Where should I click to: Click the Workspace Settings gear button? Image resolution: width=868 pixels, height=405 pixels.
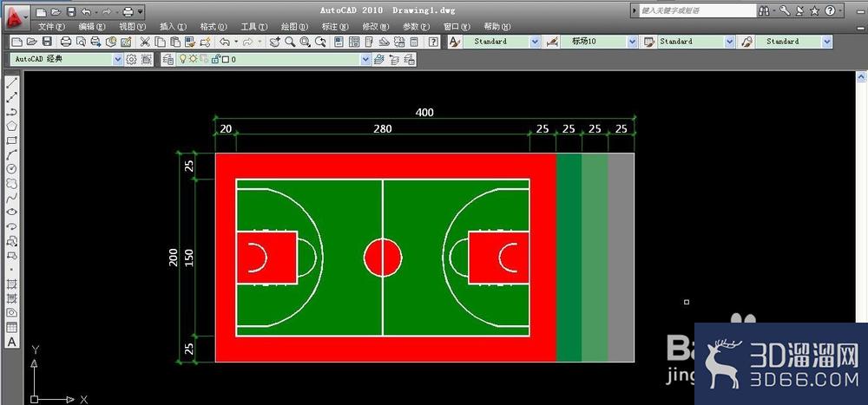[131, 60]
